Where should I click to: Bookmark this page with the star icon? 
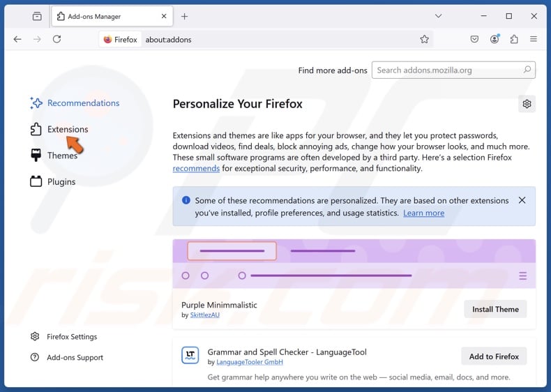(424, 39)
